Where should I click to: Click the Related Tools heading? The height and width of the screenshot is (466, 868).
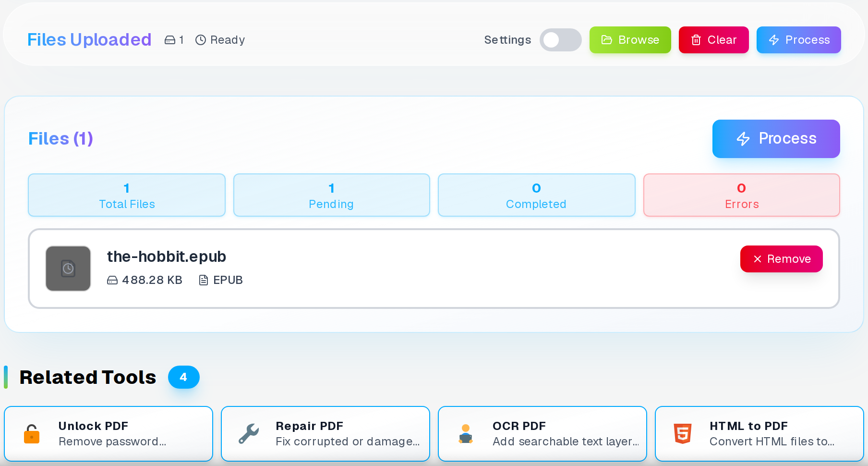point(88,377)
